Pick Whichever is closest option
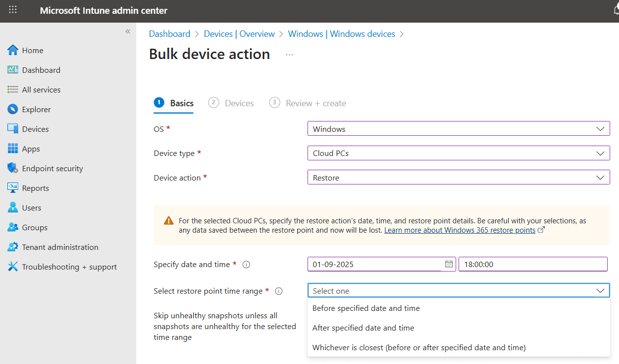The height and width of the screenshot is (364, 619). [x=419, y=348]
